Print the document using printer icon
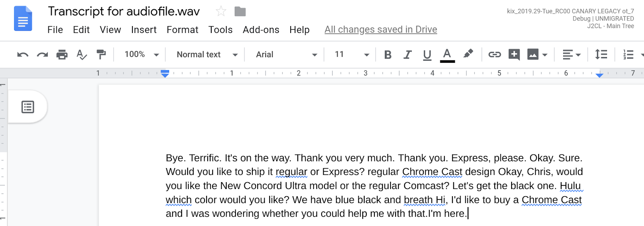Viewport: 644px width, 226px height. click(x=62, y=55)
